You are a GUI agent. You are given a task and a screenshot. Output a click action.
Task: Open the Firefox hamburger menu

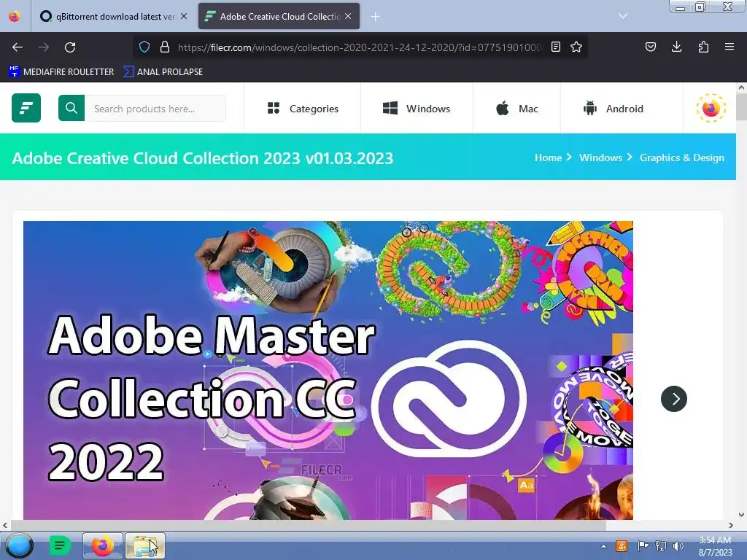[x=729, y=47]
